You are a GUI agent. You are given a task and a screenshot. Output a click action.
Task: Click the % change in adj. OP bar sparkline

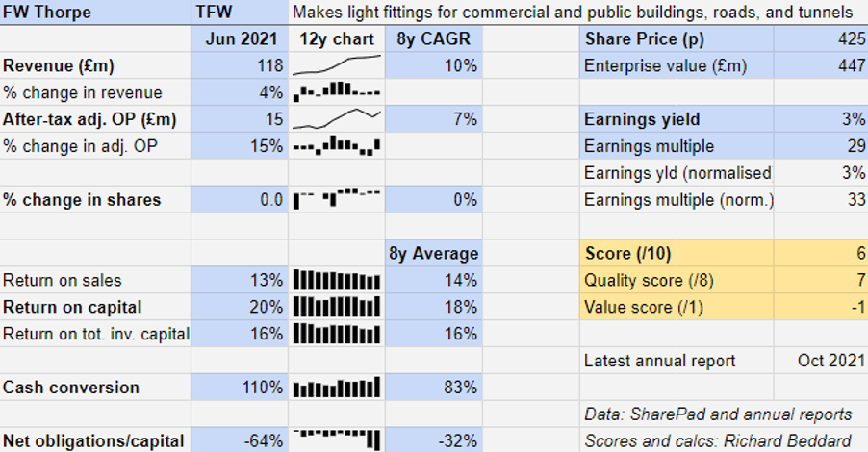pos(337,146)
